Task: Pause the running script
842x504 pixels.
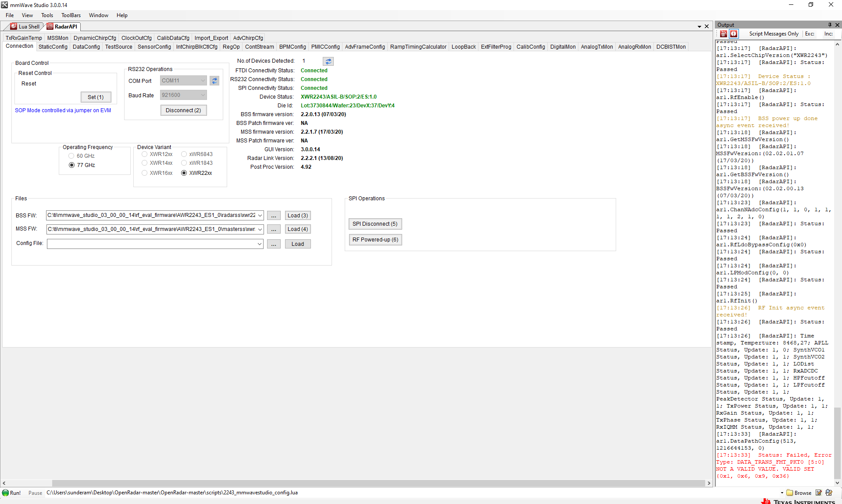Action: pyautogui.click(x=35, y=493)
